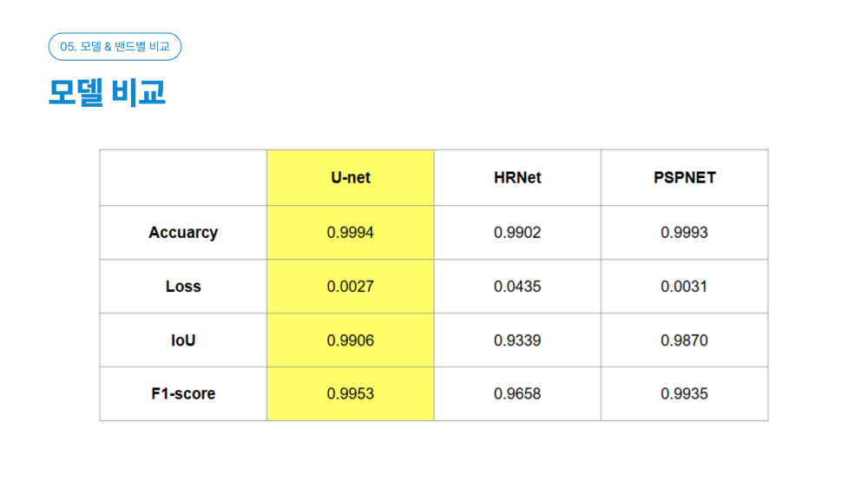Select U-net IoU value 0.9906
Viewport: 868px width, 489px height.
[351, 340]
